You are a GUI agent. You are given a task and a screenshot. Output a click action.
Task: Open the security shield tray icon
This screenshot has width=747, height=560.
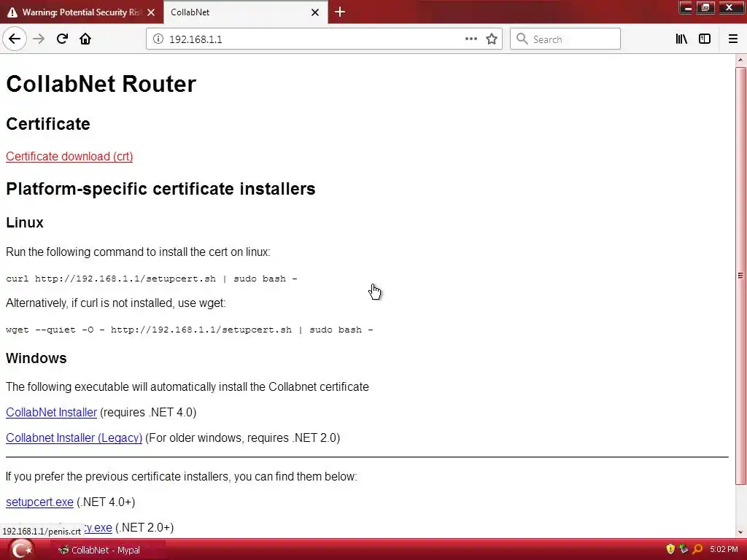click(670, 550)
